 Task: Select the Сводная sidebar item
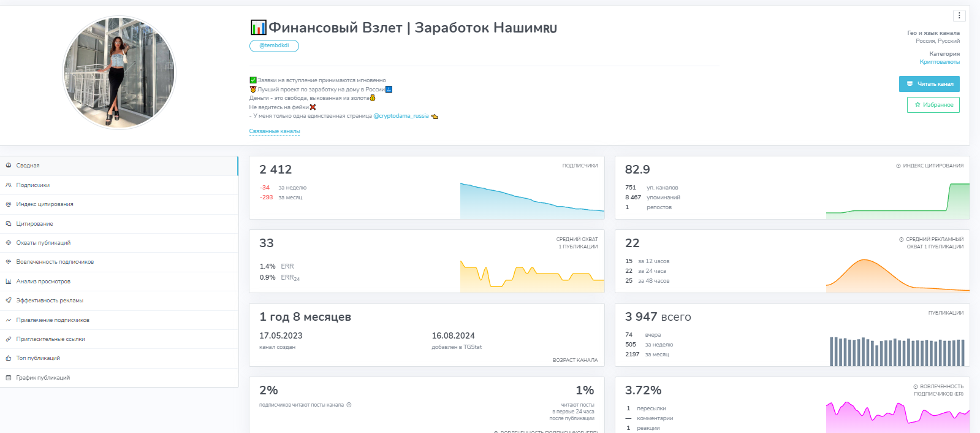pos(119,166)
